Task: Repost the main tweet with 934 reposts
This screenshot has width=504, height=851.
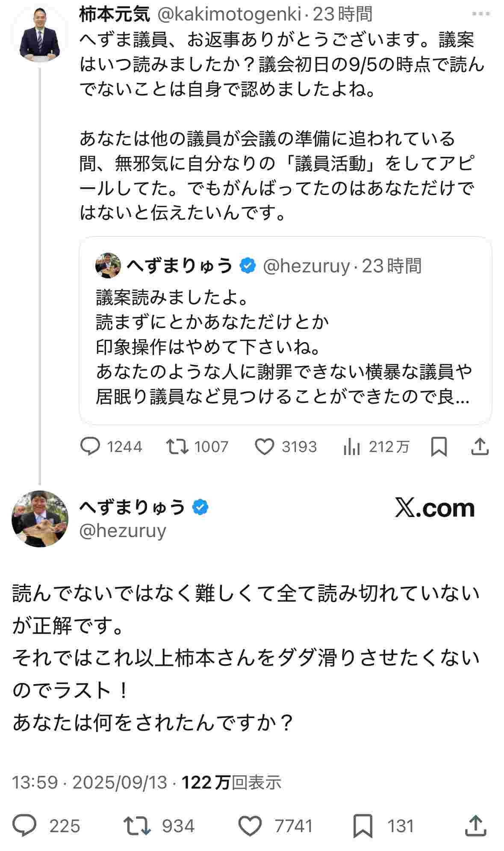Action: [137, 826]
